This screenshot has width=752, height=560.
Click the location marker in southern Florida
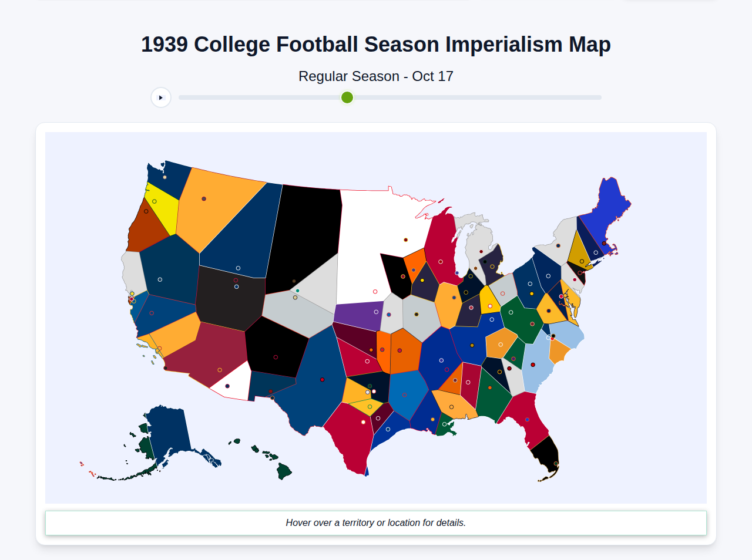coord(556,464)
